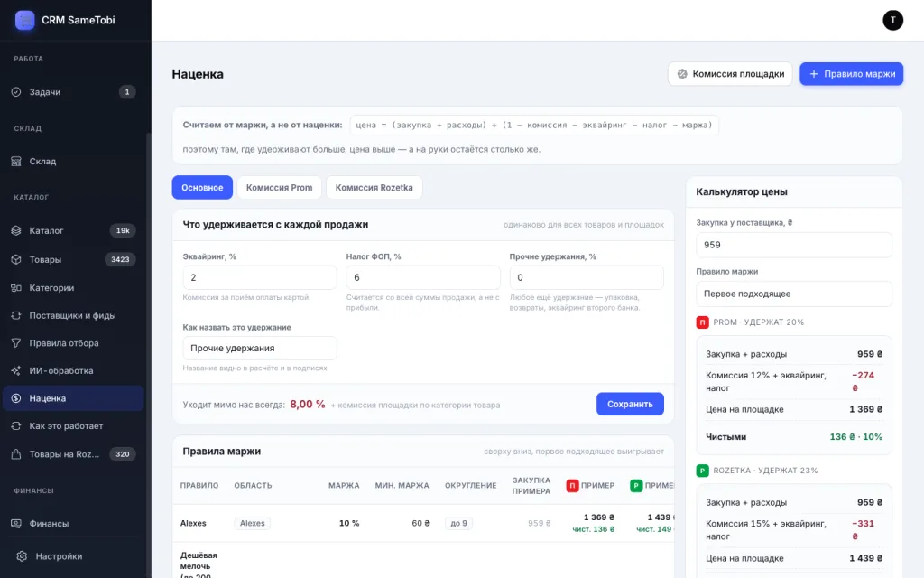The width and height of the screenshot is (924, 578).
Task: Click the Товары box icon
Action: tap(16, 259)
